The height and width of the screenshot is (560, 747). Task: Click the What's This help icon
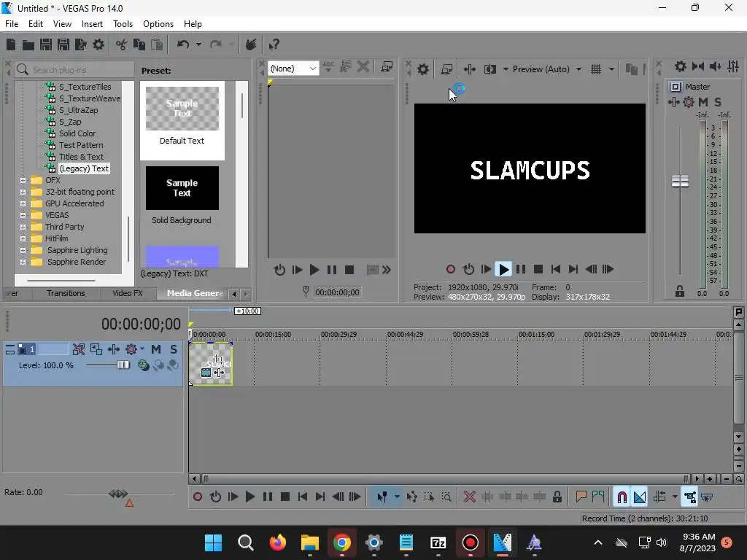pyautogui.click(x=274, y=44)
